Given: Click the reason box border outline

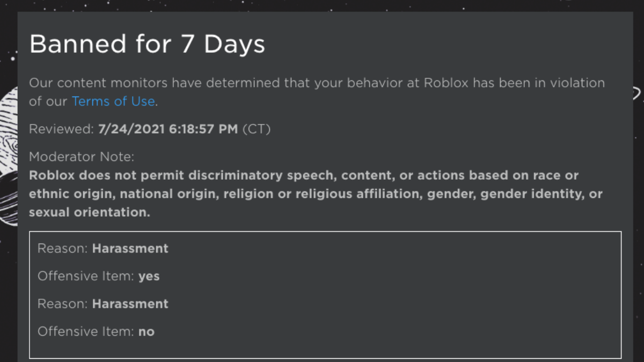Looking at the screenshot, I should (322, 232).
